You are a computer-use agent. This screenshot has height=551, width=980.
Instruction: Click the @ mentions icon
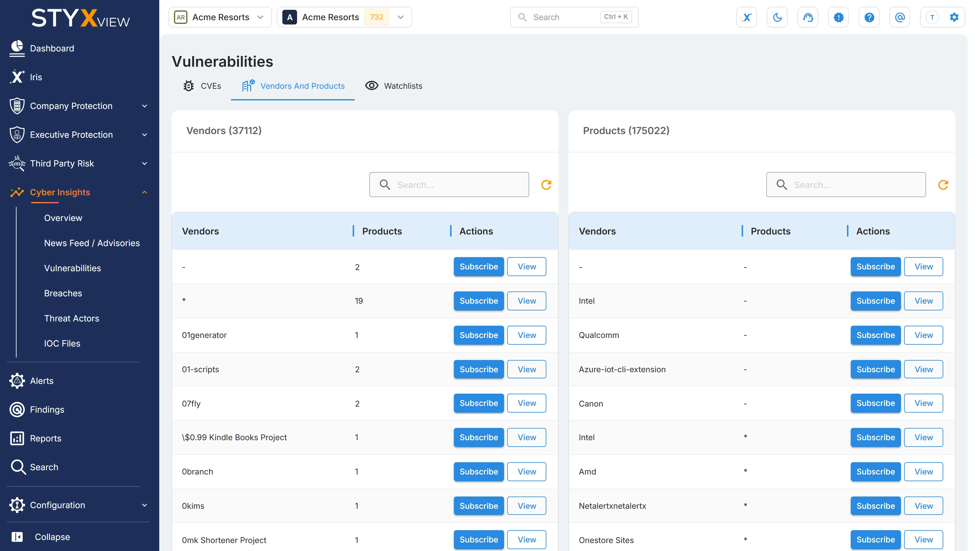[x=900, y=17]
